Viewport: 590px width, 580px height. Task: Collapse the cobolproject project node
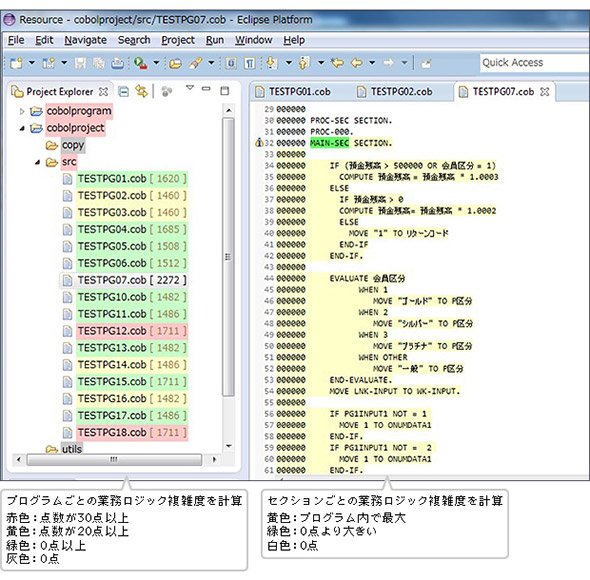pyautogui.click(x=22, y=128)
